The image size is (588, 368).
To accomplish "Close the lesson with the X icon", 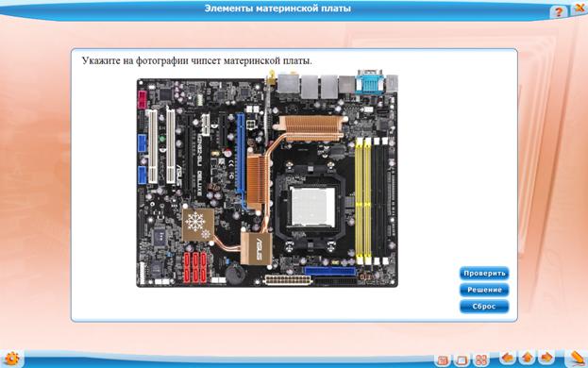I will (579, 8).
